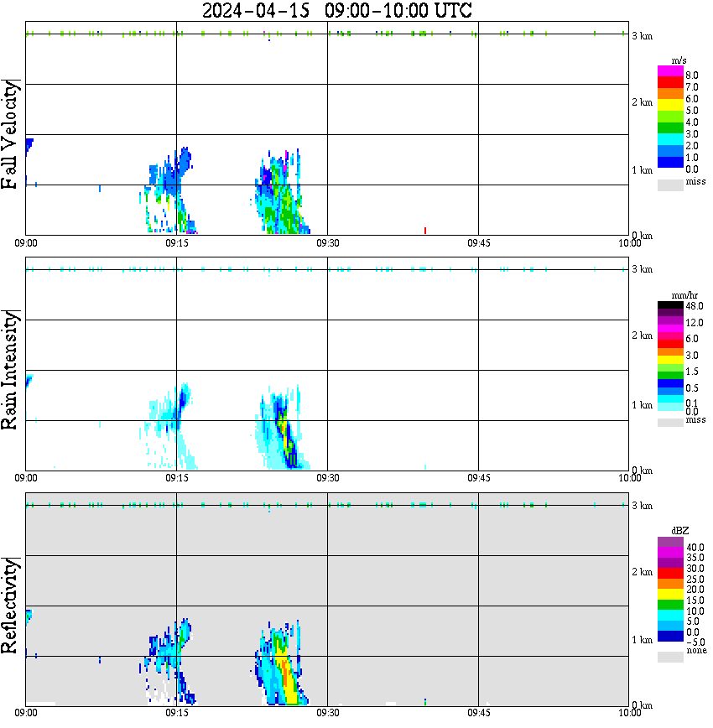This screenshot has width=713, height=728.
Task: Click '1 km' beside the Rain Intensity panel
Action: 642,405
